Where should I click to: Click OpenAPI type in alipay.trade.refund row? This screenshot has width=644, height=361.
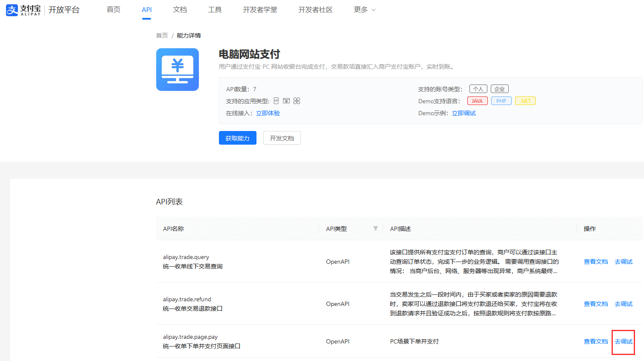338,304
